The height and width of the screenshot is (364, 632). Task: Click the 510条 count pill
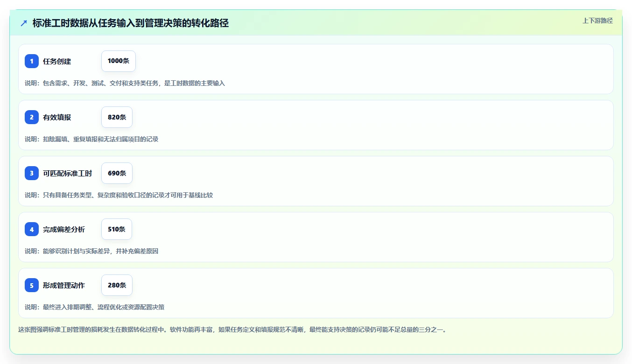pyautogui.click(x=117, y=229)
